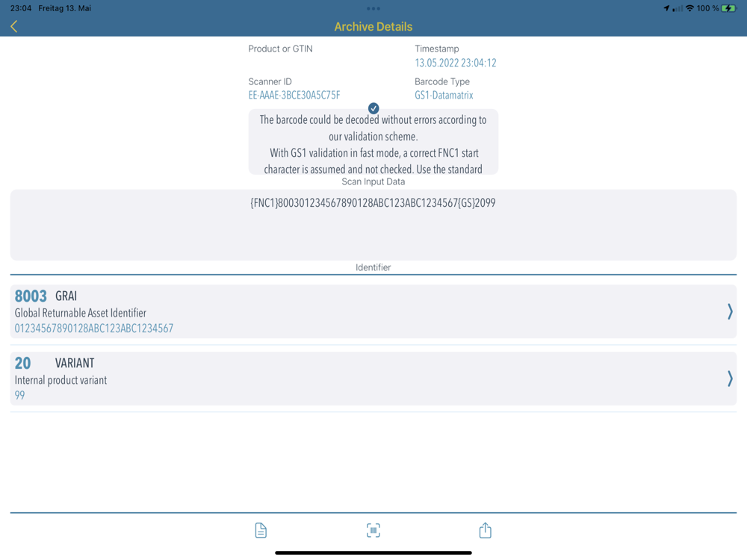Tap the 100 % battery percentage text
This screenshot has width=747, height=560.
point(707,8)
